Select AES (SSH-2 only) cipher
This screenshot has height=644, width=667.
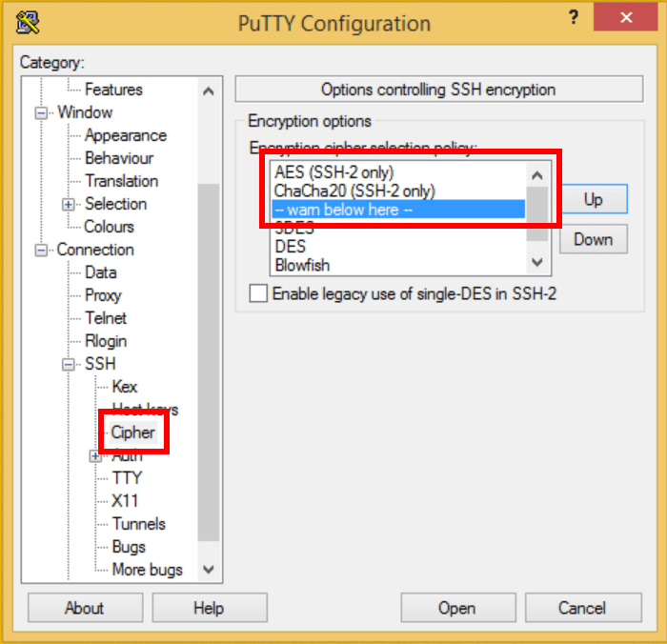click(398, 172)
